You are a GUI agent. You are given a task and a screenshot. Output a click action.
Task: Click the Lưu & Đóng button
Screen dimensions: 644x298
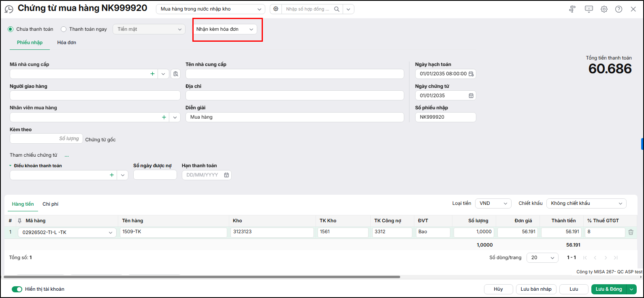point(609,289)
